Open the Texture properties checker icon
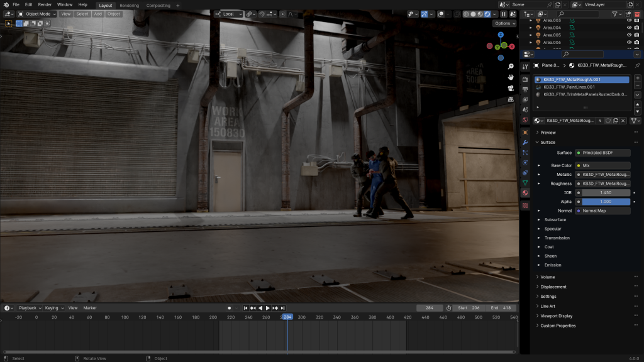Image resolution: width=644 pixels, height=362 pixels. 525,205
